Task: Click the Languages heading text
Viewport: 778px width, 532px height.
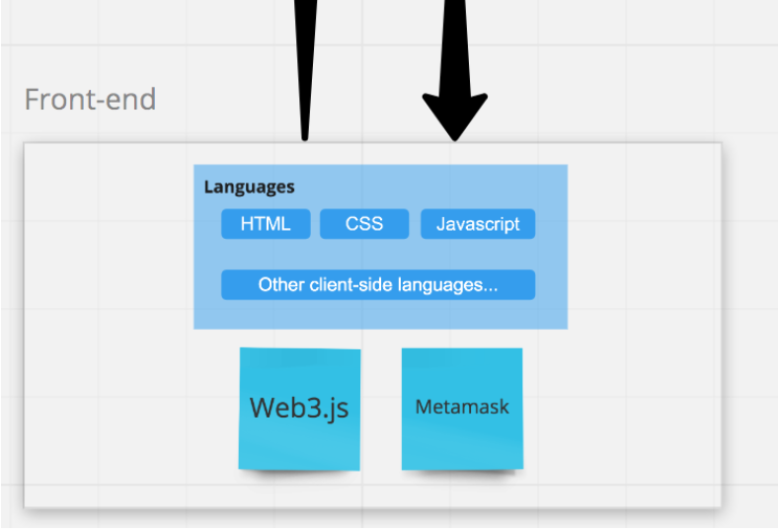Action: pyautogui.click(x=249, y=187)
